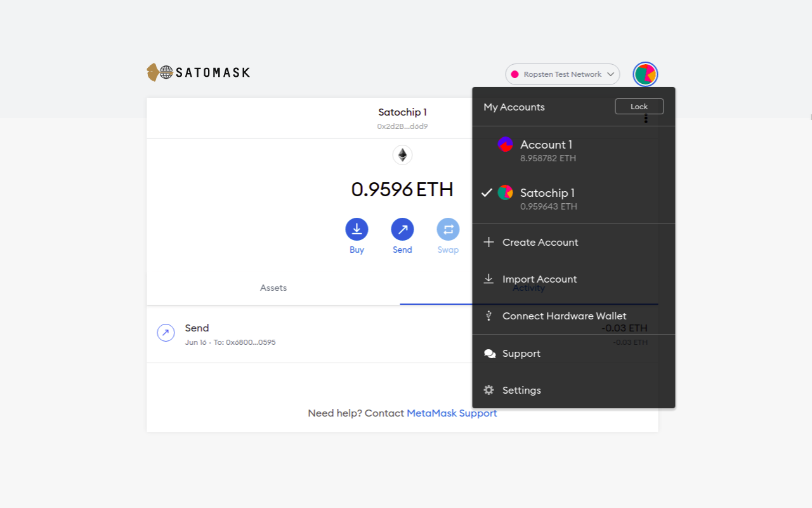Screen dimensions: 812x508
Task: Expand the My Accounts panel
Action: point(514,107)
